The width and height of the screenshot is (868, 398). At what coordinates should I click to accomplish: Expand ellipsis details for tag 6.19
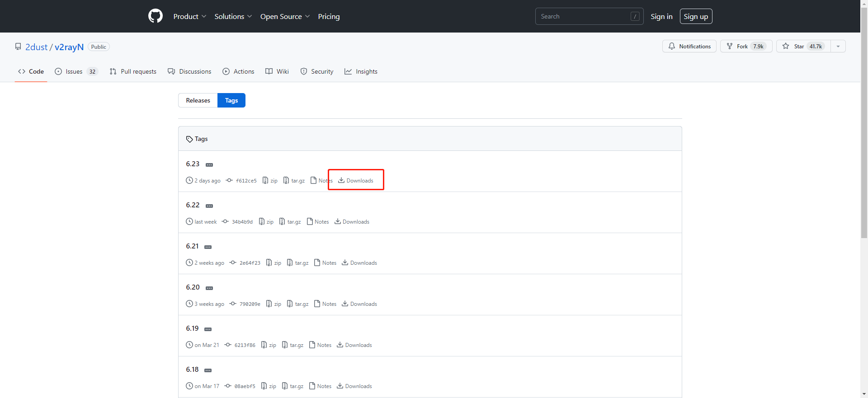click(208, 329)
